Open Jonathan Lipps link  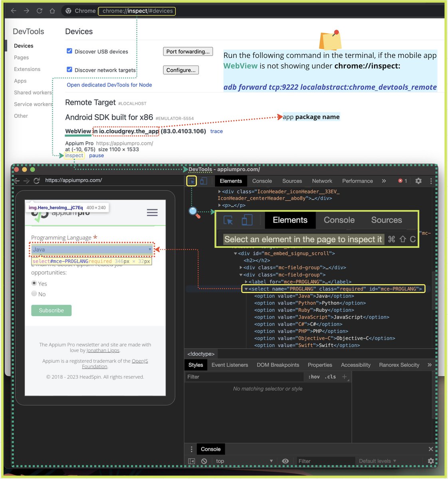(103, 350)
